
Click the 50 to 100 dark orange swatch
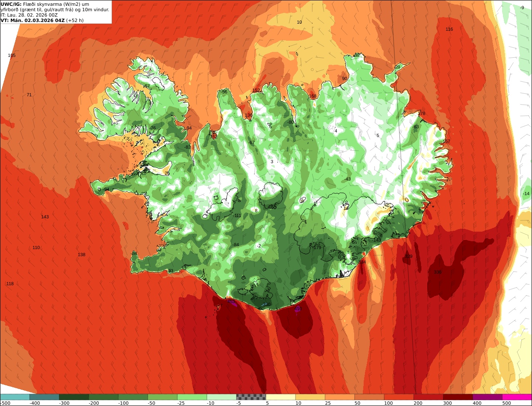click(x=369, y=397)
